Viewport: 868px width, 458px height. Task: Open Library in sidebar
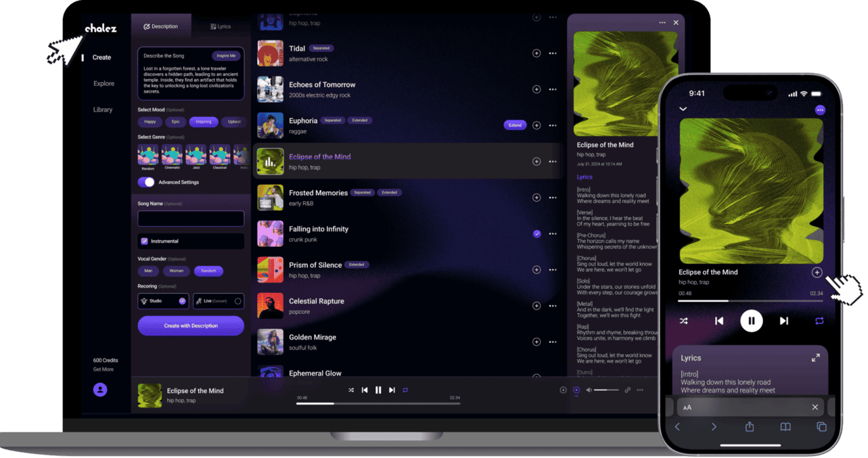tap(103, 110)
